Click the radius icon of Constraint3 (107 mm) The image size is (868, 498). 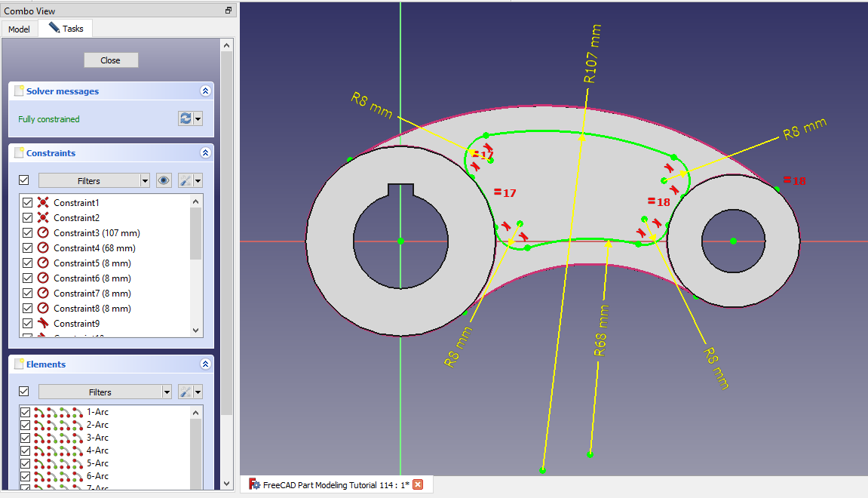tap(43, 233)
